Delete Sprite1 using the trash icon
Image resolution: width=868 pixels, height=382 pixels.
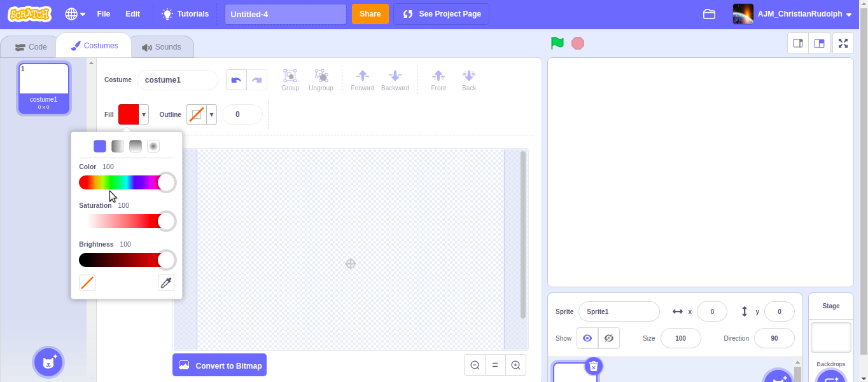pyautogui.click(x=593, y=366)
